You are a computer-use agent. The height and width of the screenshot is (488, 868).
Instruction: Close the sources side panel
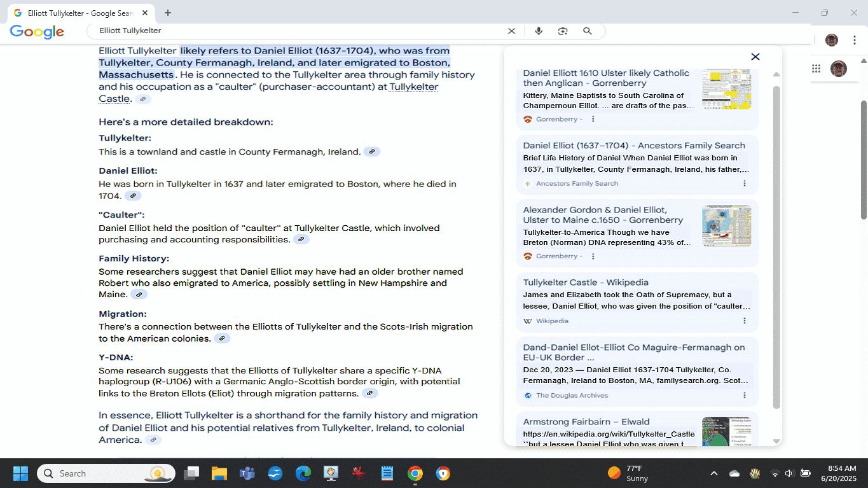755,57
